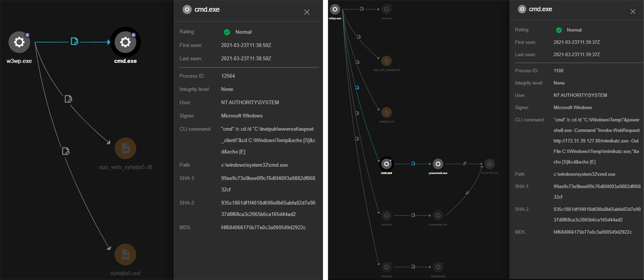644x280 pixels.
Task: Select dimmed cmd.exe node left of dimmed powershell.exe
Action: coord(386,216)
